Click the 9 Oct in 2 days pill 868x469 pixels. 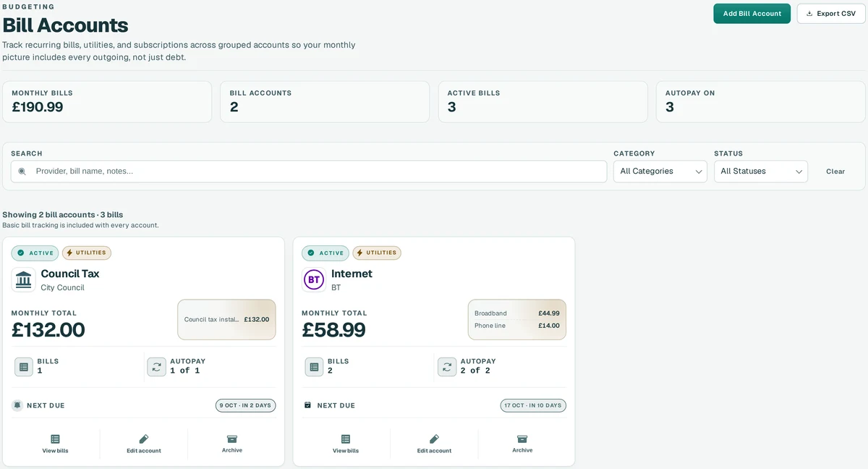point(245,405)
